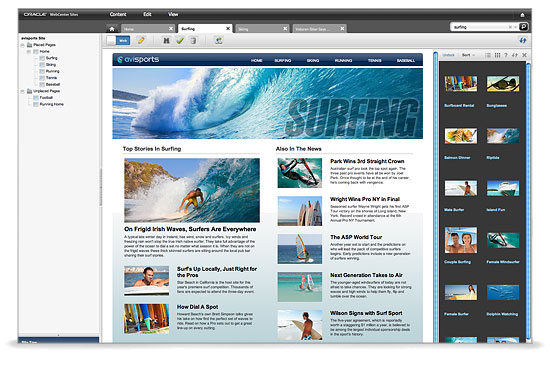The height and width of the screenshot is (367, 550).
Task: Click SURFING in avisports navigation bar
Action: [x=283, y=60]
